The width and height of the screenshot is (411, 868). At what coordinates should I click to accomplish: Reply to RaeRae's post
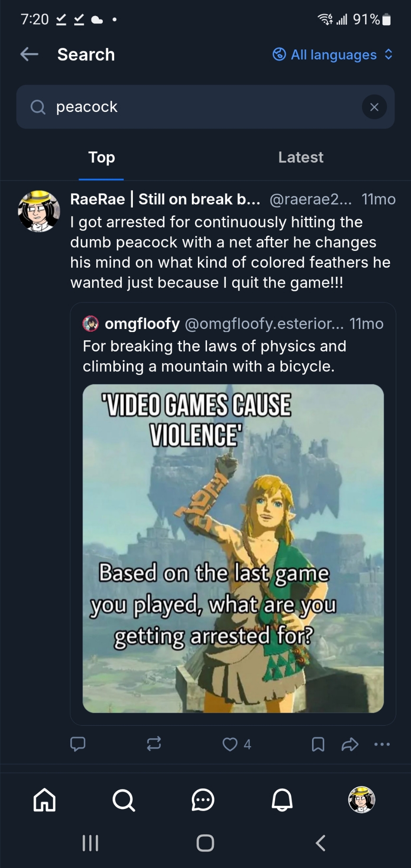[78, 744]
